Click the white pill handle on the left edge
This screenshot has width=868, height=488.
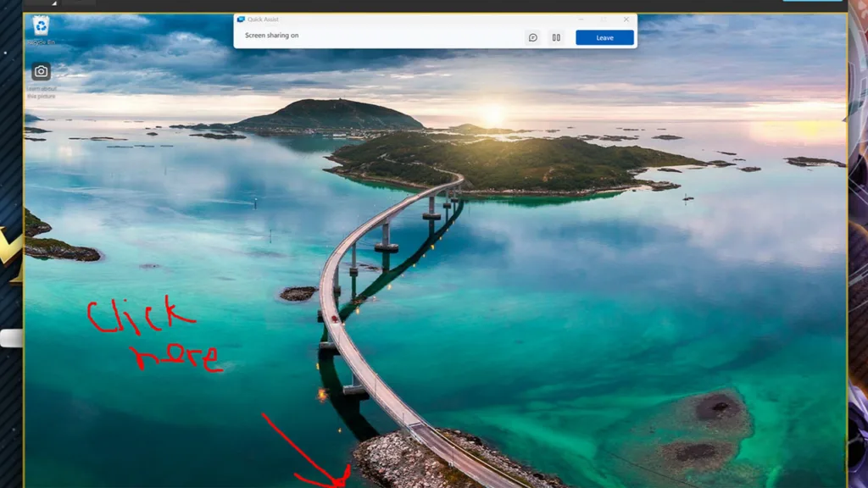(x=11, y=338)
